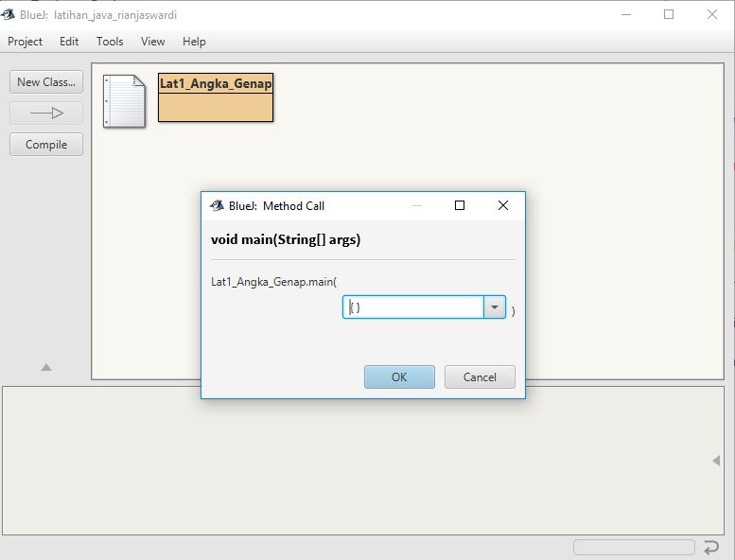Open the Tools menu
This screenshot has height=560, width=735.
110,42
